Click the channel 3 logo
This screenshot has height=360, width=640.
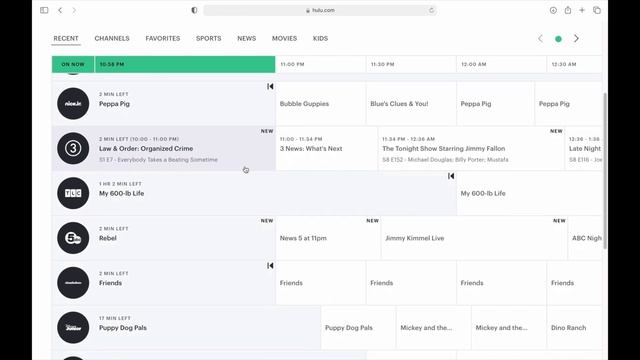click(73, 149)
